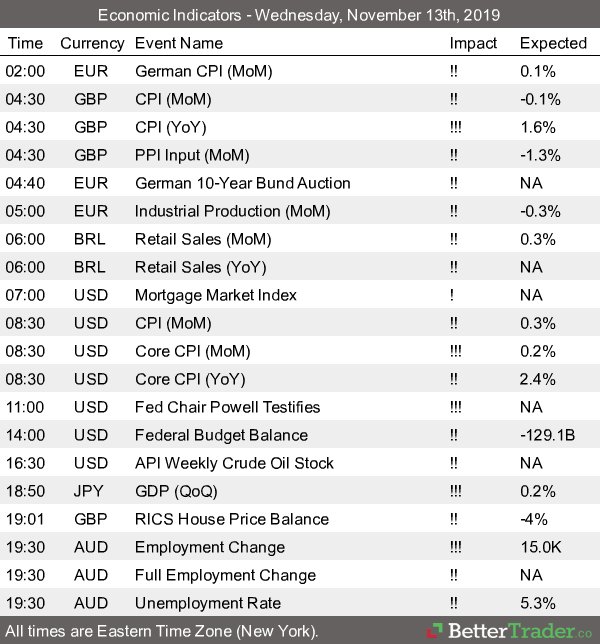
Task: Click the impact marker for Federal Budget Balance
Action: pyautogui.click(x=454, y=435)
